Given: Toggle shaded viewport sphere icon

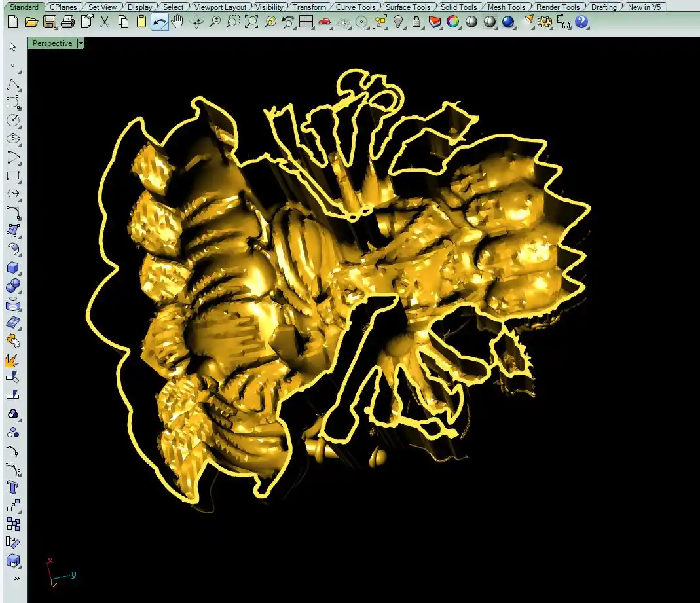Looking at the screenshot, I should [471, 22].
